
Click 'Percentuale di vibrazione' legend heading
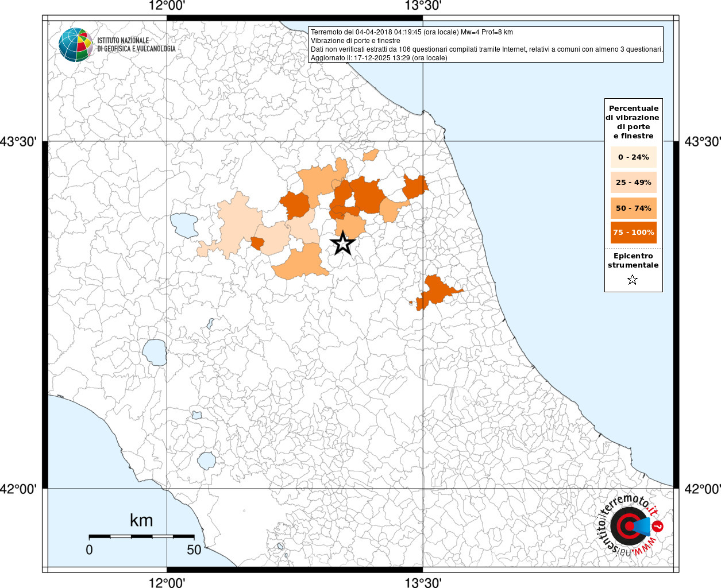[x=634, y=122]
